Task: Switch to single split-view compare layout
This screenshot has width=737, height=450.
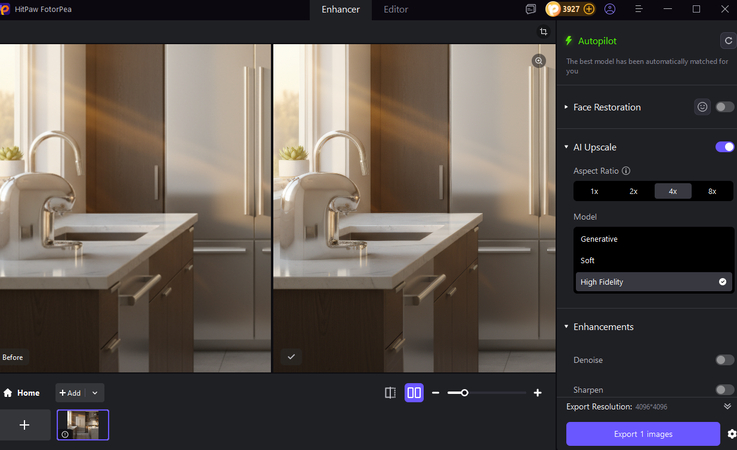Action: click(x=390, y=393)
